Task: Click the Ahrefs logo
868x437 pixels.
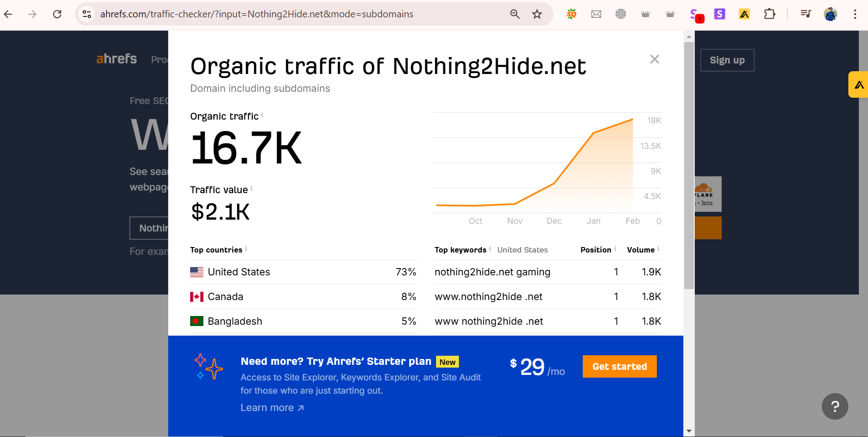Action: coord(117,59)
